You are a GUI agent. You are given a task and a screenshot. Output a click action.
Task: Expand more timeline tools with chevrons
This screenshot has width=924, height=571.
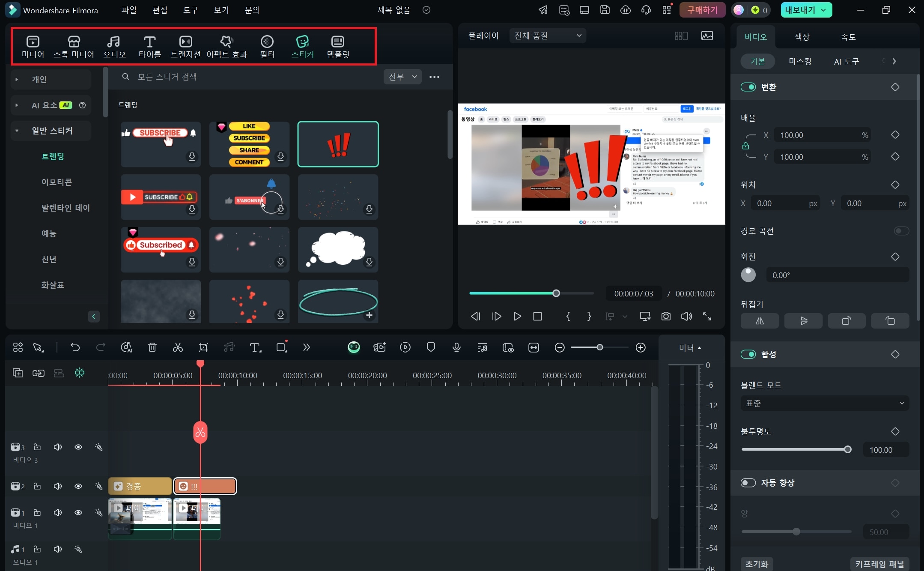[x=306, y=347]
